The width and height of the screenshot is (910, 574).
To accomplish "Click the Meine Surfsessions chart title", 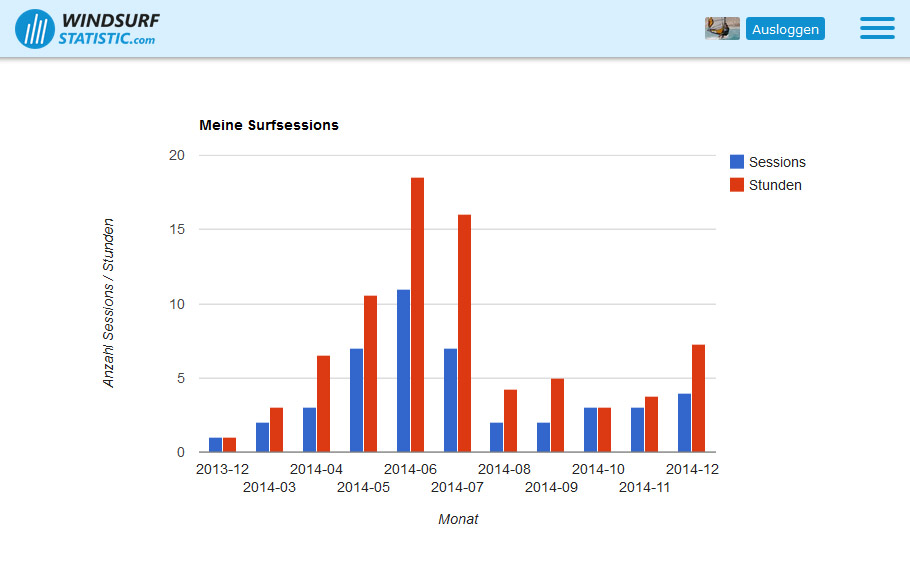I will coord(269,125).
